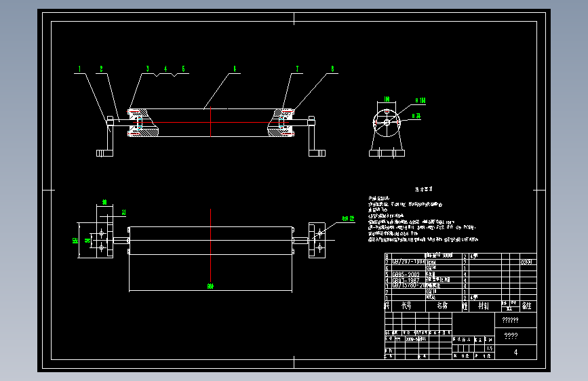This screenshot has width=588, height=381.
Task: Click the technical requirements heading above the notes
Action: (424, 189)
